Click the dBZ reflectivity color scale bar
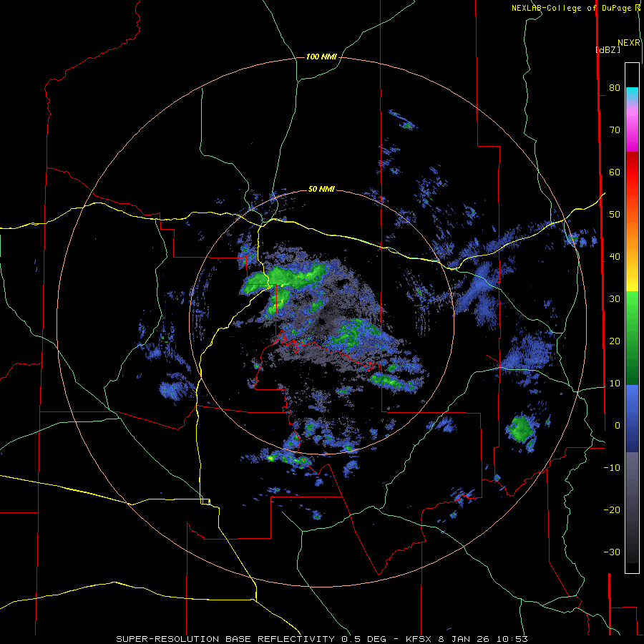The image size is (644, 644). 632,318
